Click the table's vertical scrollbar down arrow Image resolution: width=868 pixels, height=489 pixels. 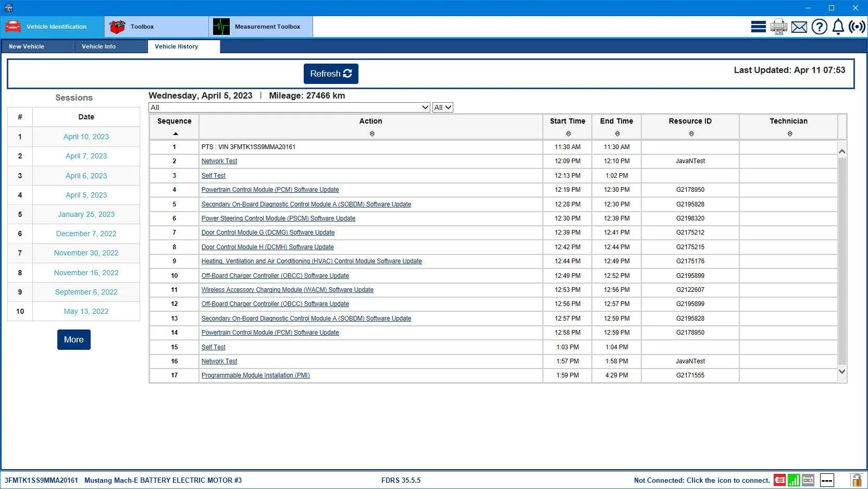click(x=842, y=372)
